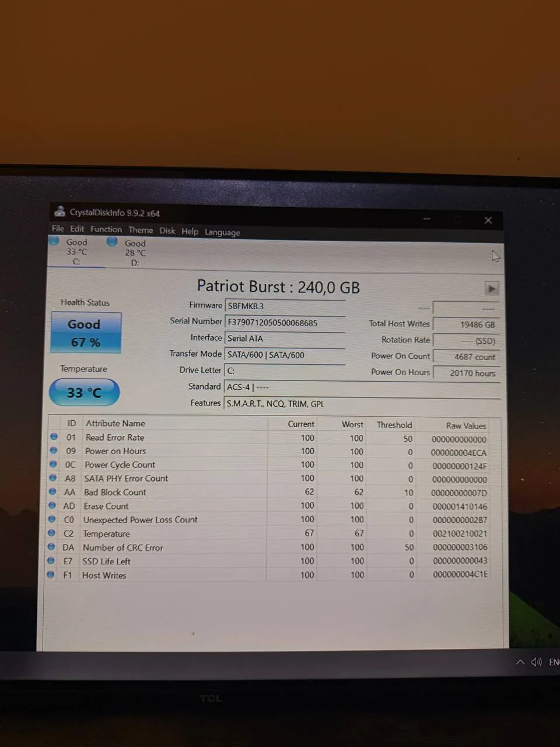Screen dimensions: 560x747
Task: Click the Read Error Rate status dot
Action: point(54,437)
